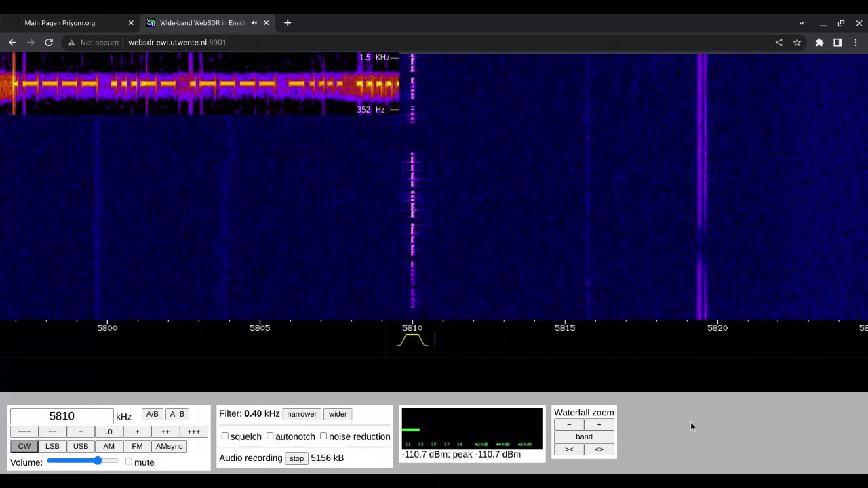Click the address bar URL
The height and width of the screenshot is (488, 868).
pyautogui.click(x=177, y=42)
